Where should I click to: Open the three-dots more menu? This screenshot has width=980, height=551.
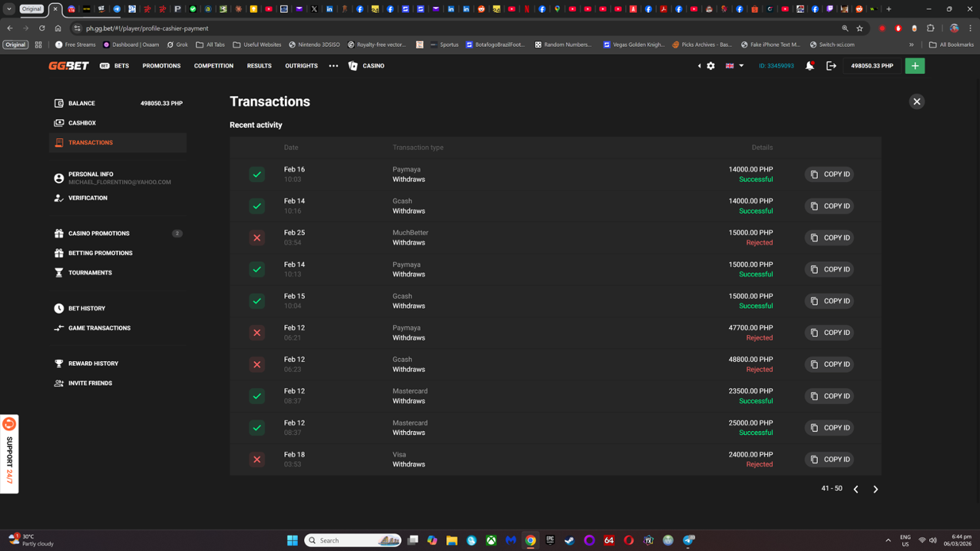click(333, 66)
